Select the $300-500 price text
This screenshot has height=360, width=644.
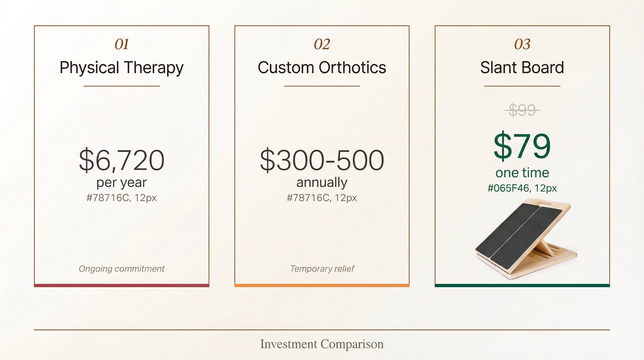(x=322, y=160)
